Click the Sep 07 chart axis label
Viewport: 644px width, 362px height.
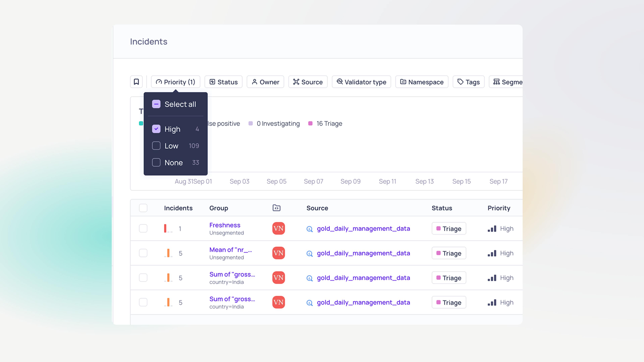pyautogui.click(x=313, y=181)
